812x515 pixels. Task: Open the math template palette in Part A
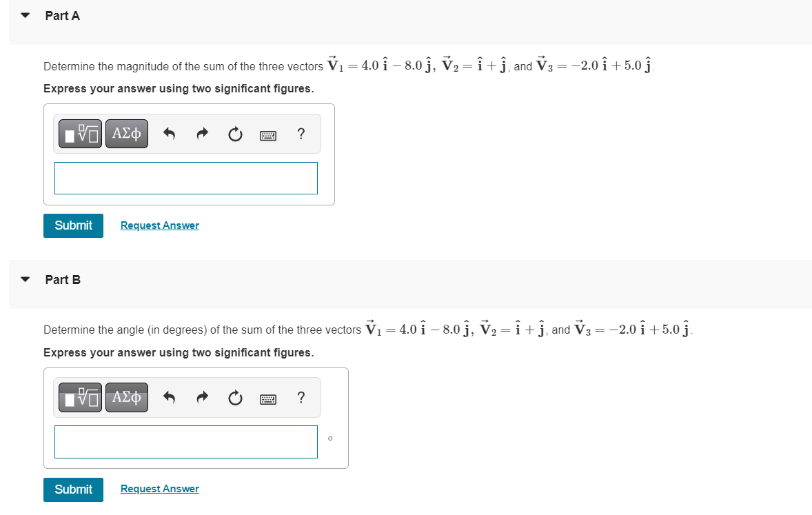[80, 133]
